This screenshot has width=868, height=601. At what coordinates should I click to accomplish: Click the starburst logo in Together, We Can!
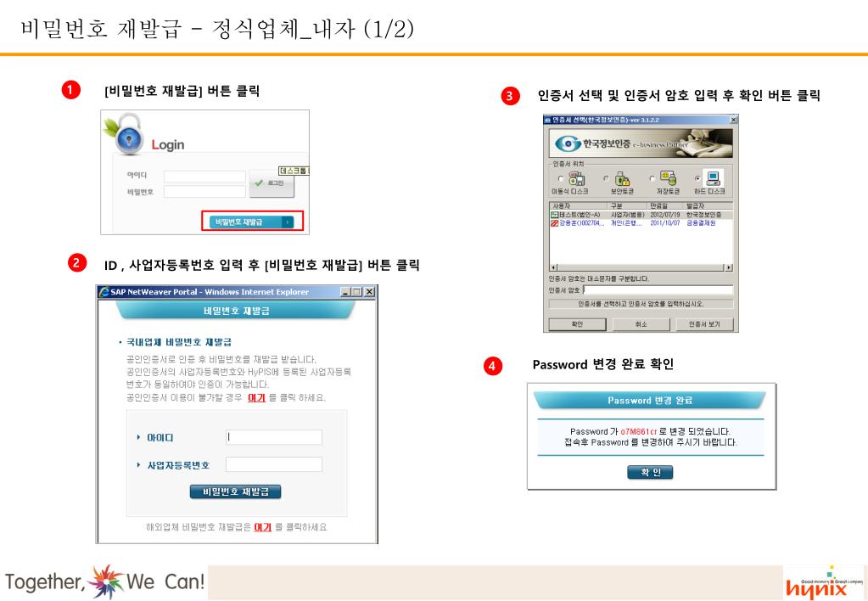[106, 581]
